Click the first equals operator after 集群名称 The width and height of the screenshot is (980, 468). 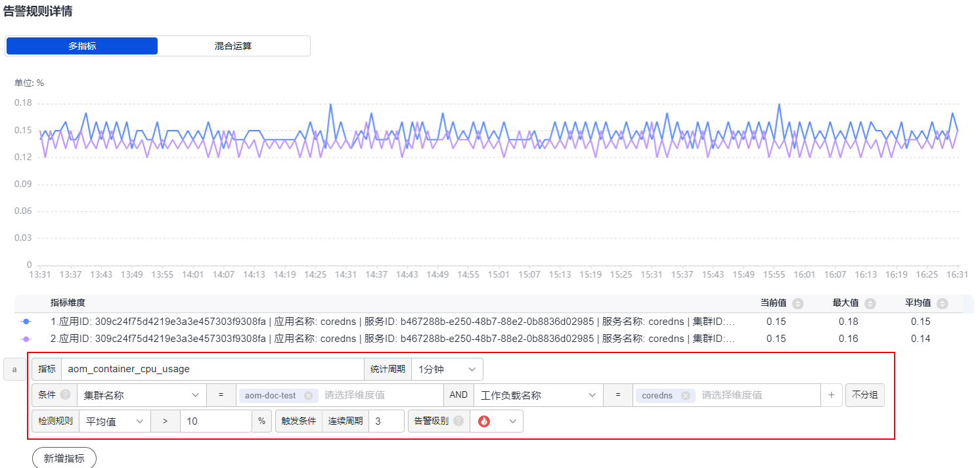click(221, 395)
